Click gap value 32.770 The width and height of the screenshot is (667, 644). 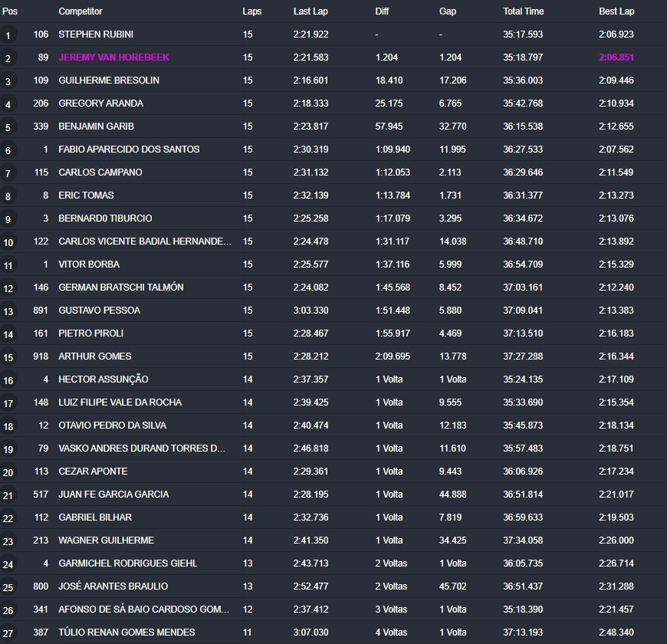452,127
